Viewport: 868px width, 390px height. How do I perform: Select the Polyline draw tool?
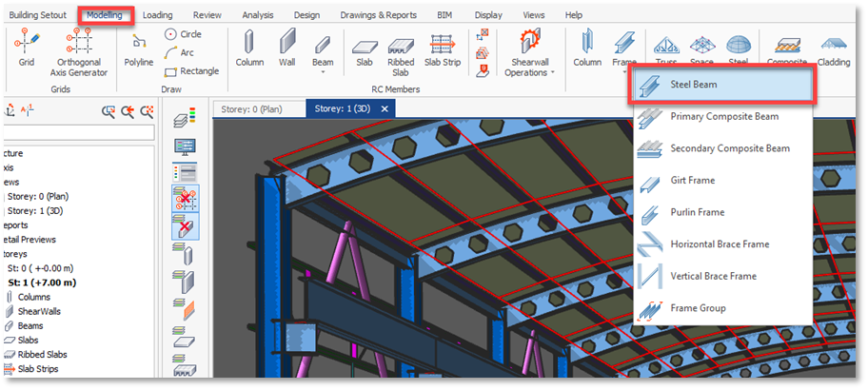139,48
